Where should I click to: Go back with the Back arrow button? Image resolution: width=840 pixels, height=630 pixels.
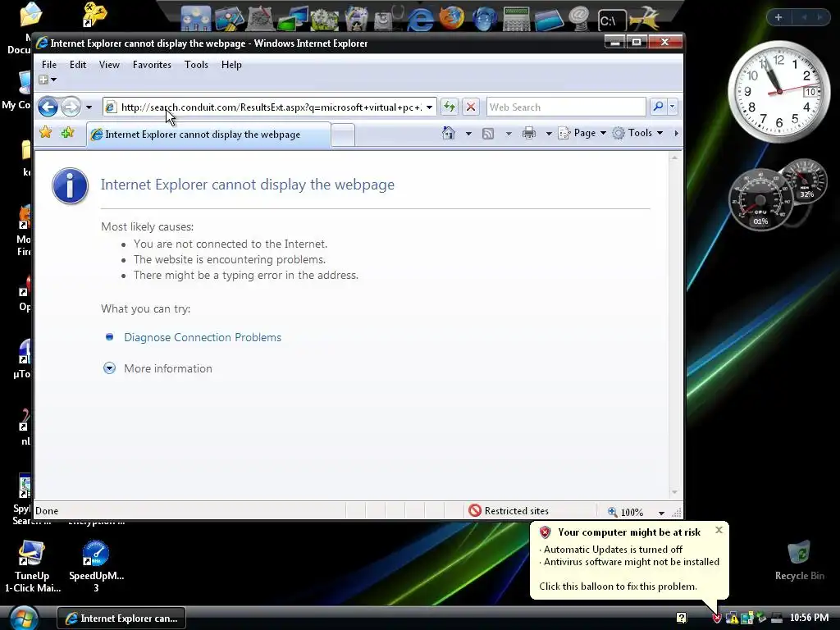point(48,107)
